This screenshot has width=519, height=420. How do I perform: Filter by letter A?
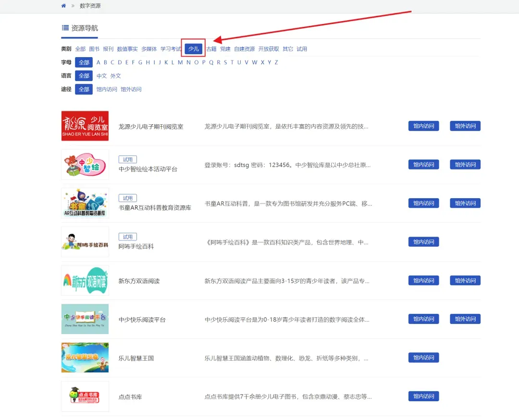pos(99,62)
